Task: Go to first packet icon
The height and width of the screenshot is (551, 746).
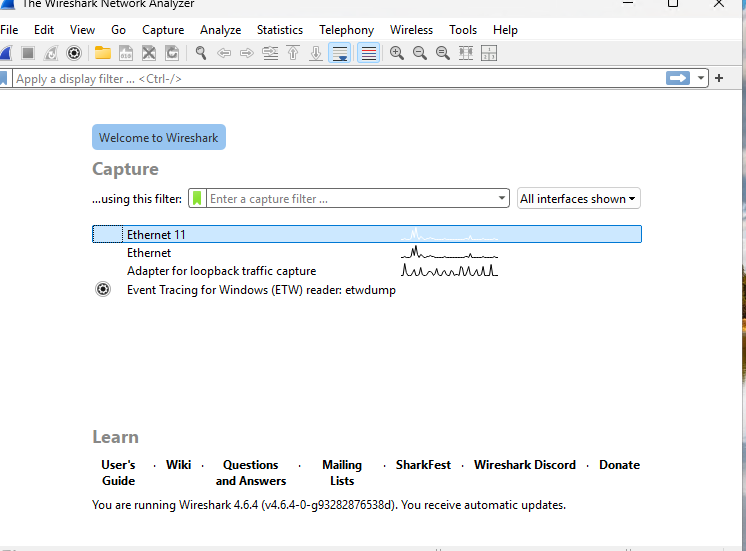Action: 293,53
